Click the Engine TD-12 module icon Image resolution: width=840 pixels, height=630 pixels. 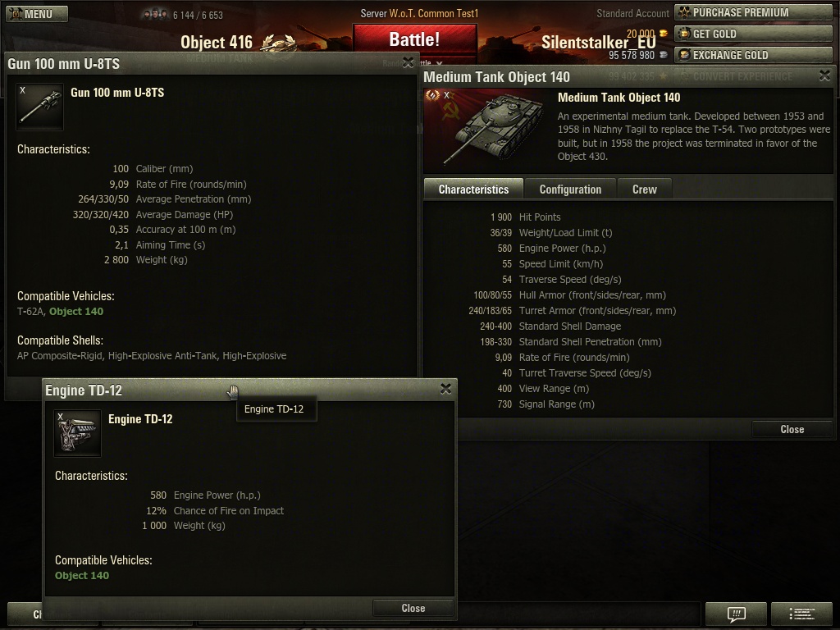pos(77,433)
